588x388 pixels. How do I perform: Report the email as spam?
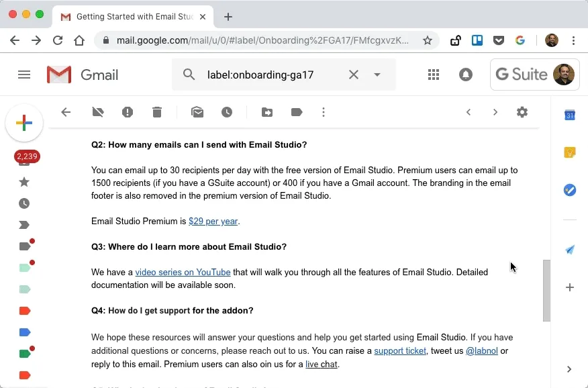pos(128,112)
